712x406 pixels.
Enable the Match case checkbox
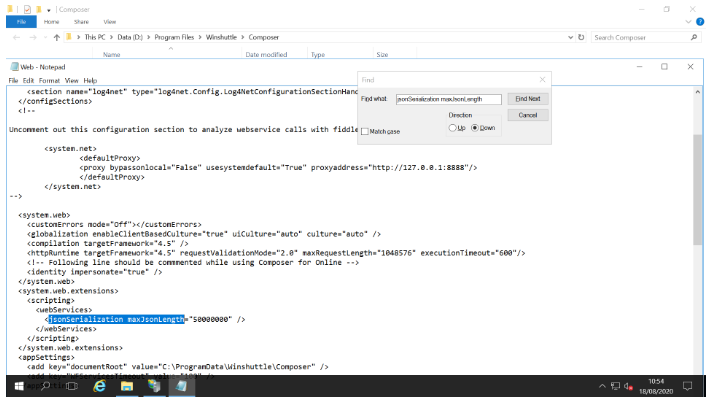tap(365, 131)
